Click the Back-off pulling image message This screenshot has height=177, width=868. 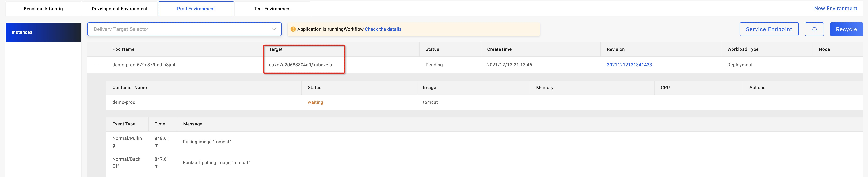(x=216, y=163)
